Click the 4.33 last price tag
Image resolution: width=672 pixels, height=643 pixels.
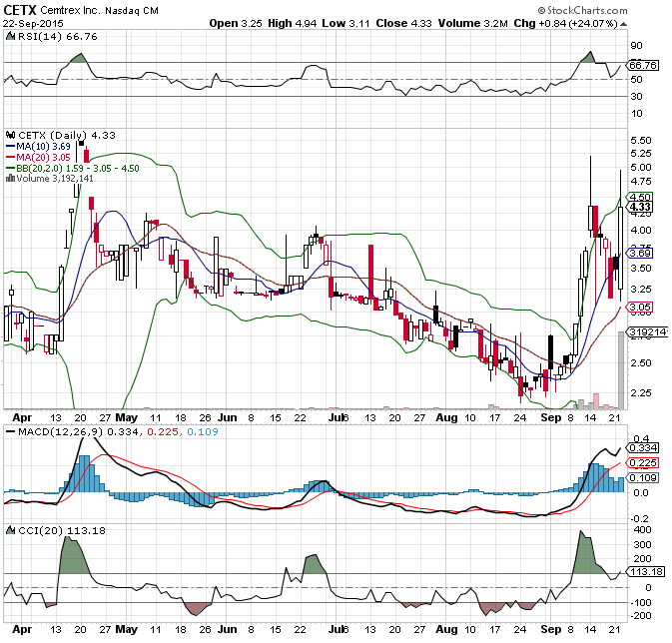point(640,207)
